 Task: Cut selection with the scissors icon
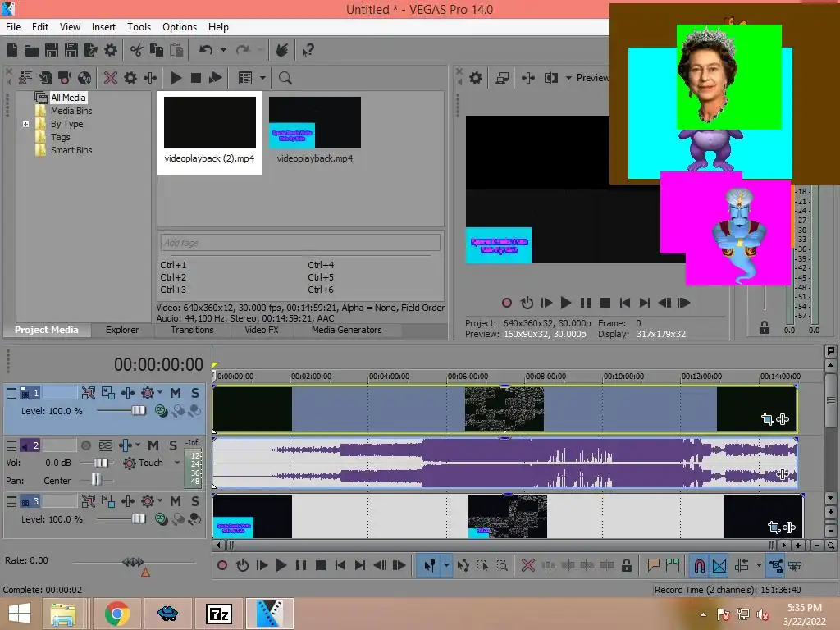pyautogui.click(x=137, y=50)
